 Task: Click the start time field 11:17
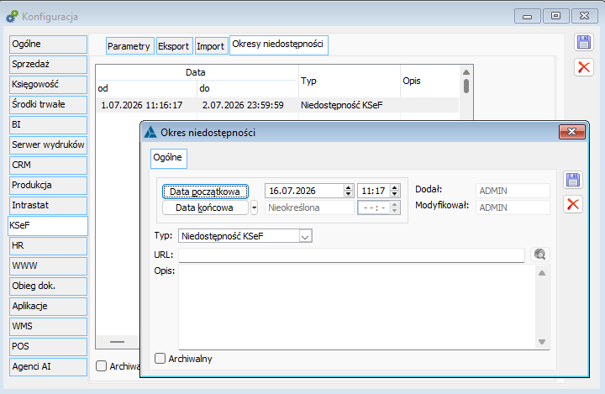tap(374, 191)
